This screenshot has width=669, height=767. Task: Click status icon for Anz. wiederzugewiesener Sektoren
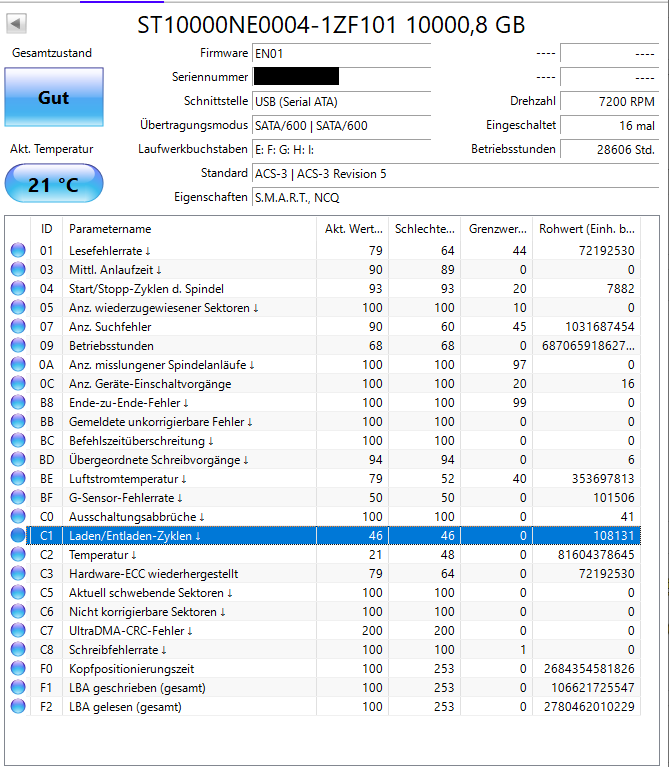click(x=18, y=308)
